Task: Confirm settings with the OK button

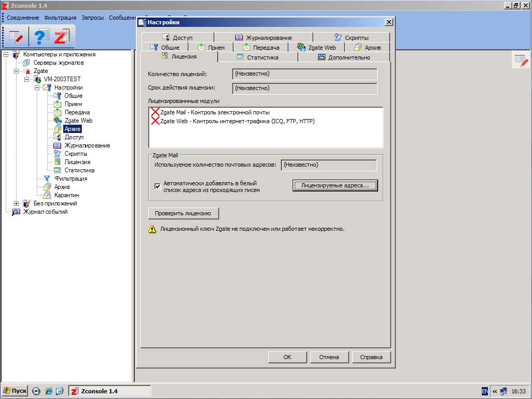Action: click(287, 357)
